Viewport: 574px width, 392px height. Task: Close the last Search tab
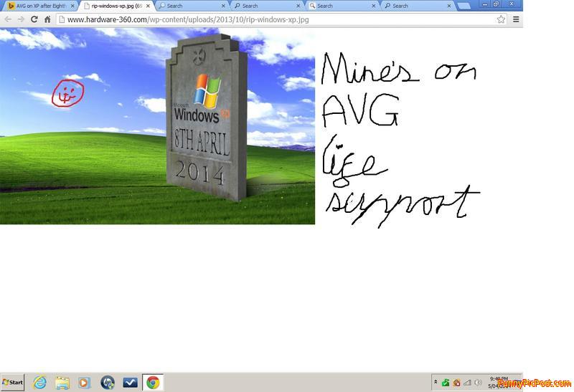point(449,6)
